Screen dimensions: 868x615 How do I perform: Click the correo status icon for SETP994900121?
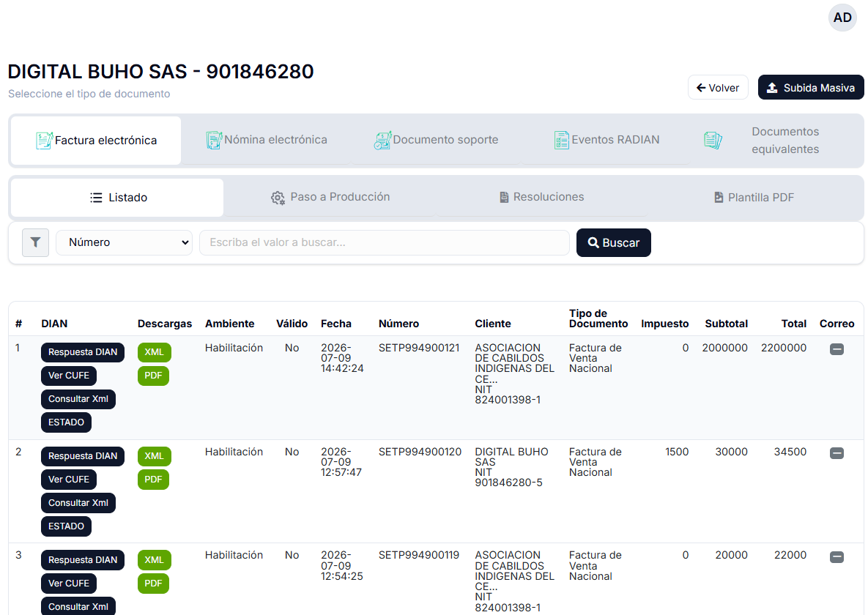point(837,349)
